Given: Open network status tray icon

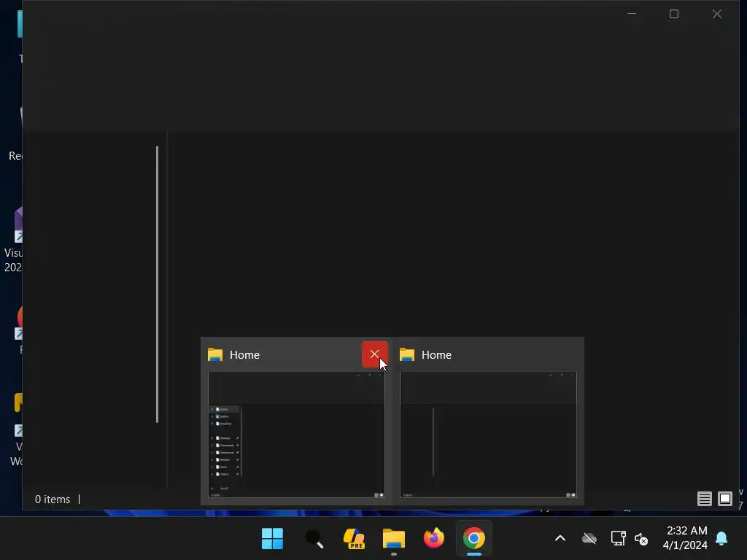Looking at the screenshot, I should coord(618,539).
